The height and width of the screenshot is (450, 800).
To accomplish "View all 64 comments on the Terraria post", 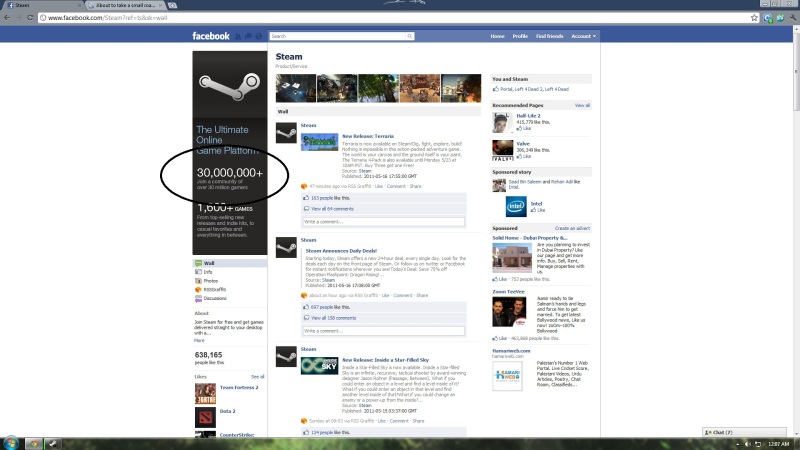I will pyautogui.click(x=332, y=209).
